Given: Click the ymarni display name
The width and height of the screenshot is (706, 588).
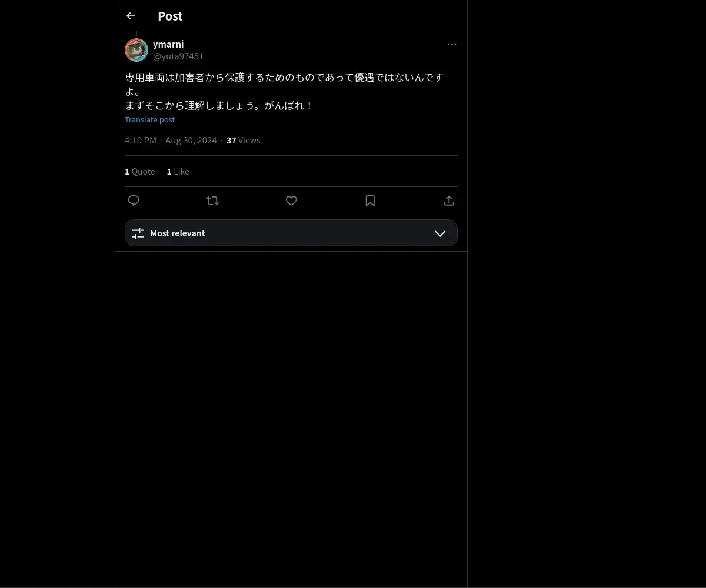Looking at the screenshot, I should (x=168, y=44).
